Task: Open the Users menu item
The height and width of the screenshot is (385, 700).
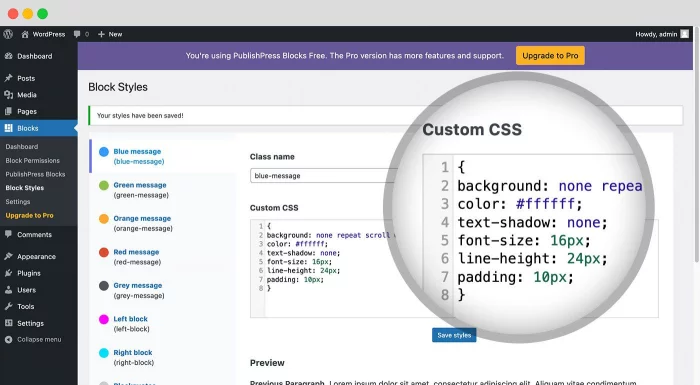Action: [27, 290]
